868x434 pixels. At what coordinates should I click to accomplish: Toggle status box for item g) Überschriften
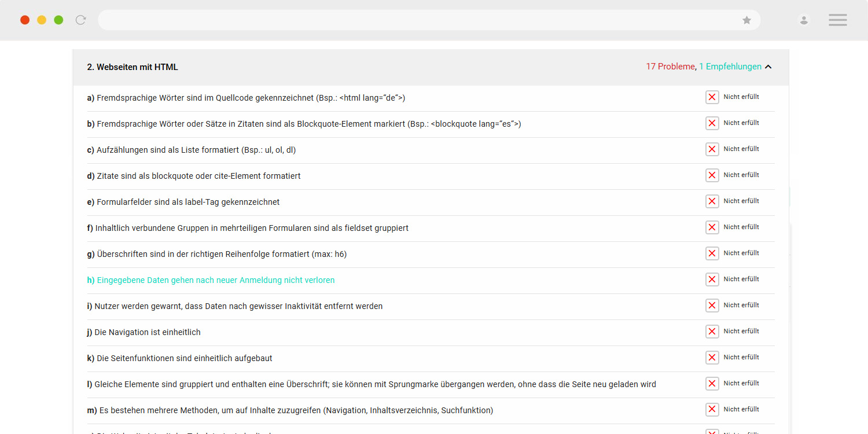[712, 253]
